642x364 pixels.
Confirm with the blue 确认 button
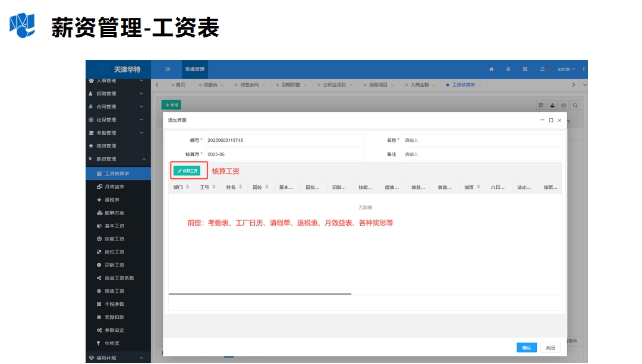[x=527, y=347]
